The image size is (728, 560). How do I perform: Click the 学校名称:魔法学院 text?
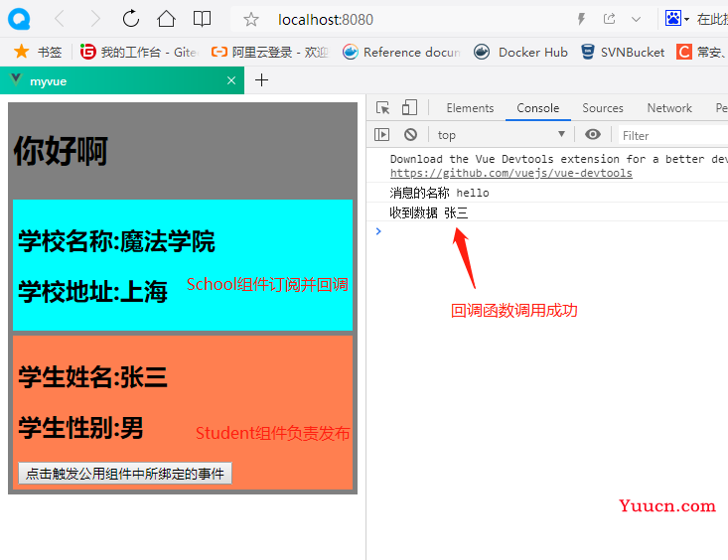pyautogui.click(x=116, y=241)
